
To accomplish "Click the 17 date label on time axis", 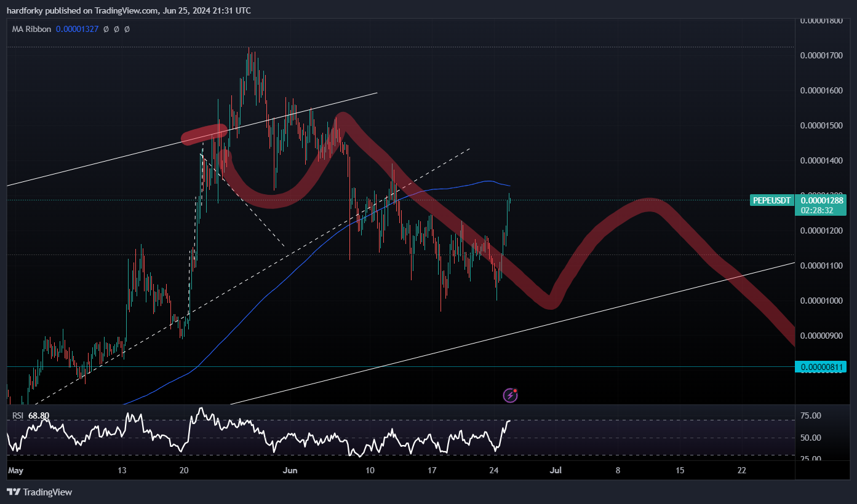I will pos(432,471).
